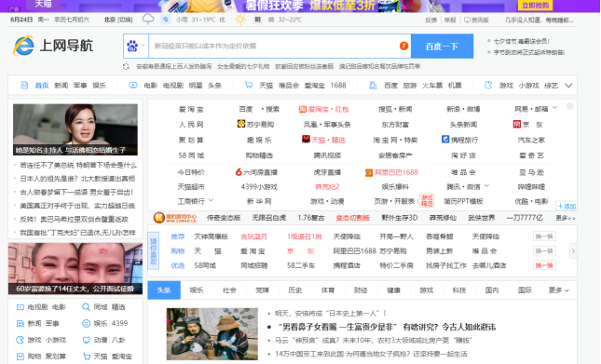
Task: Click 爱淘宝·红包 with orange icon
Action: click(324, 109)
